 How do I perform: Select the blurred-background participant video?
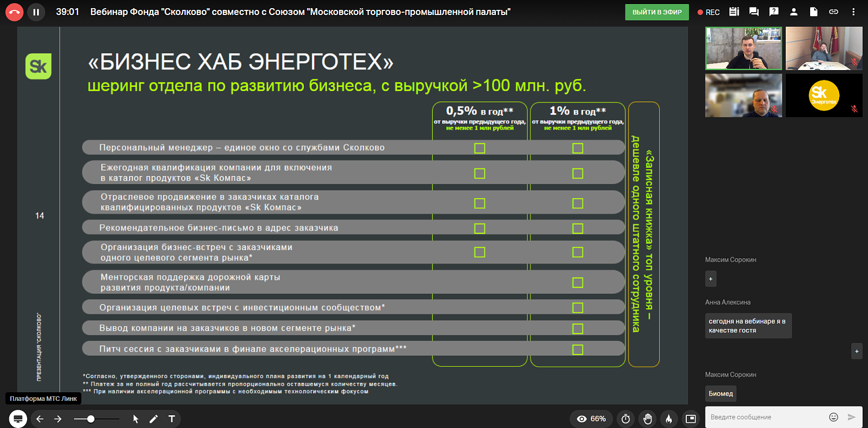(744, 96)
